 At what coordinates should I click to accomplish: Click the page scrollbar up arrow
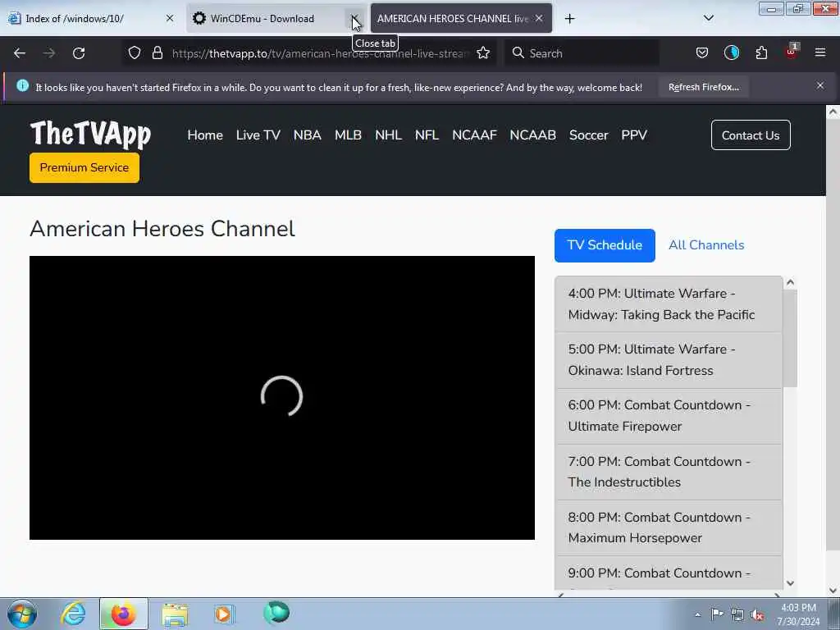(833, 112)
